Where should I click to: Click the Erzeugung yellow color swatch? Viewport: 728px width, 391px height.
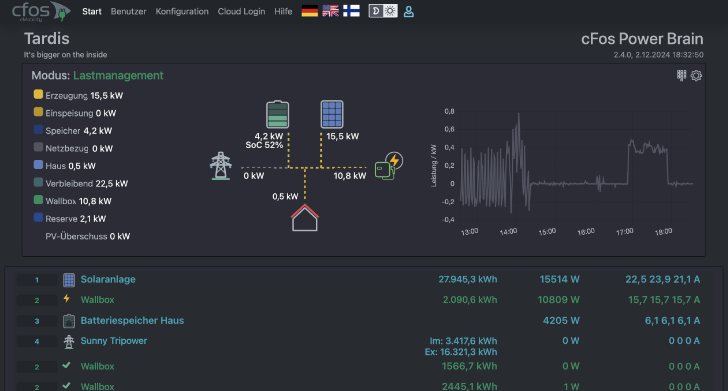click(38, 94)
